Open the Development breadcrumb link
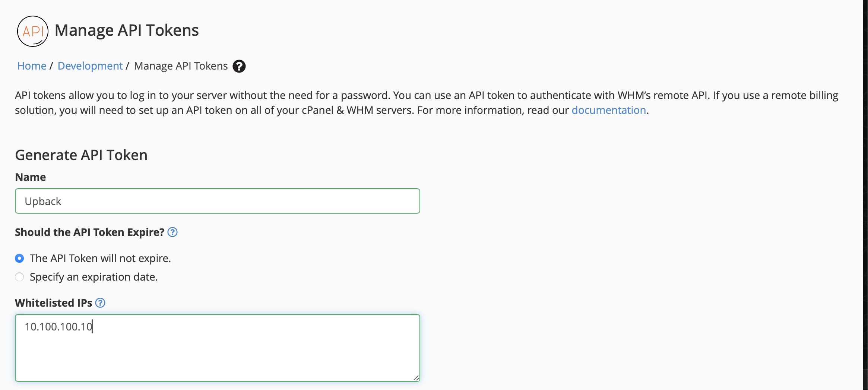 pyautogui.click(x=90, y=66)
